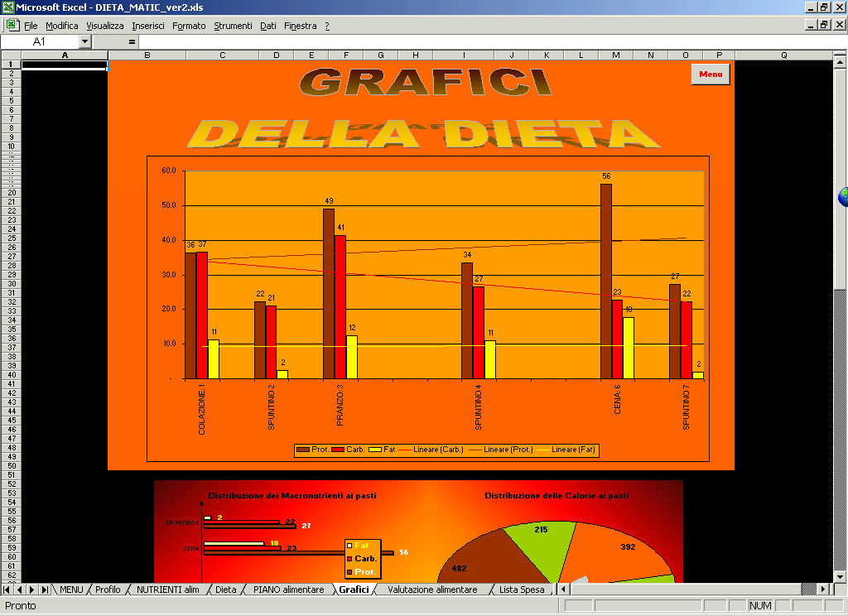848x616 pixels.
Task: Click the Name Box showing A1
Action: (40, 41)
